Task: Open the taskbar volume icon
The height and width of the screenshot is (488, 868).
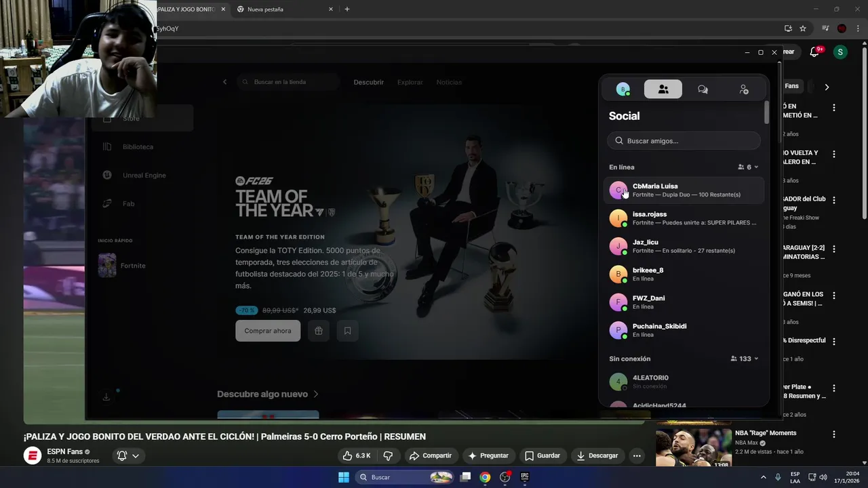Action: pos(823,477)
